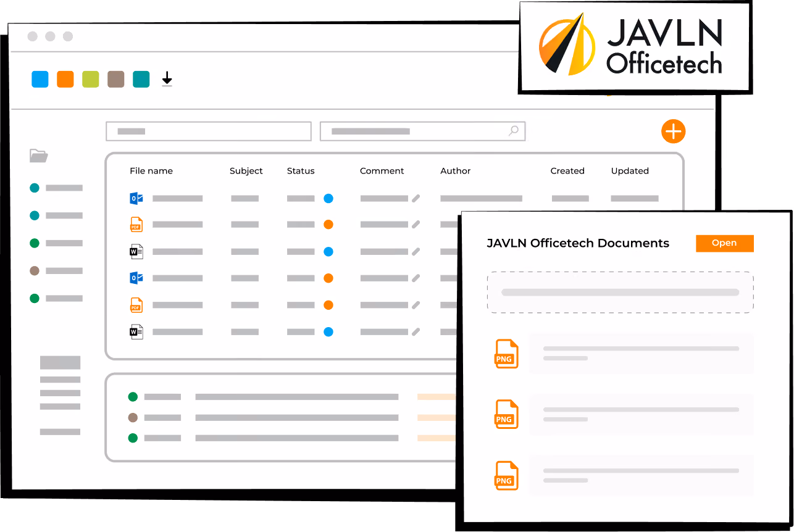Click the pencil edit icon in the second table row
The image size is (794, 532).
[x=416, y=225]
